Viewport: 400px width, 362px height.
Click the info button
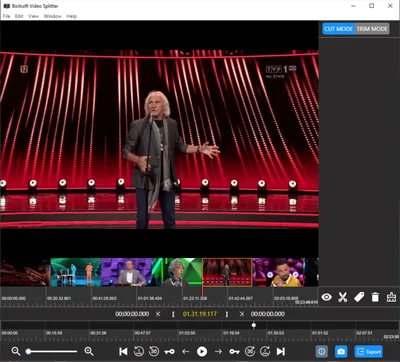[x=322, y=352]
